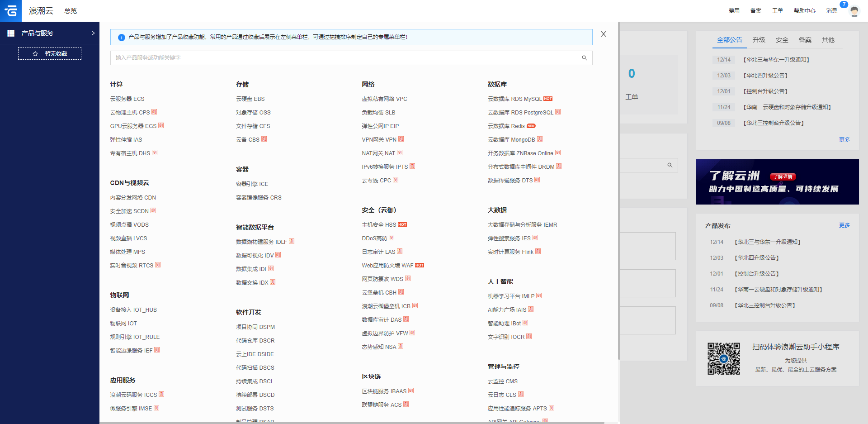Click the star favorites icon 暂无收藏
The image size is (868, 424).
point(35,54)
